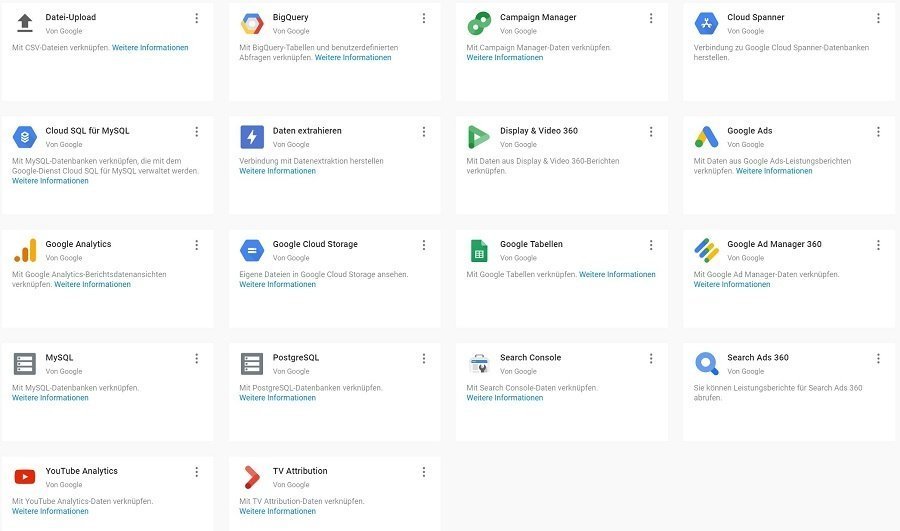
Task: Click the Google Ad Manager 360 icon
Action: pyautogui.click(x=707, y=250)
